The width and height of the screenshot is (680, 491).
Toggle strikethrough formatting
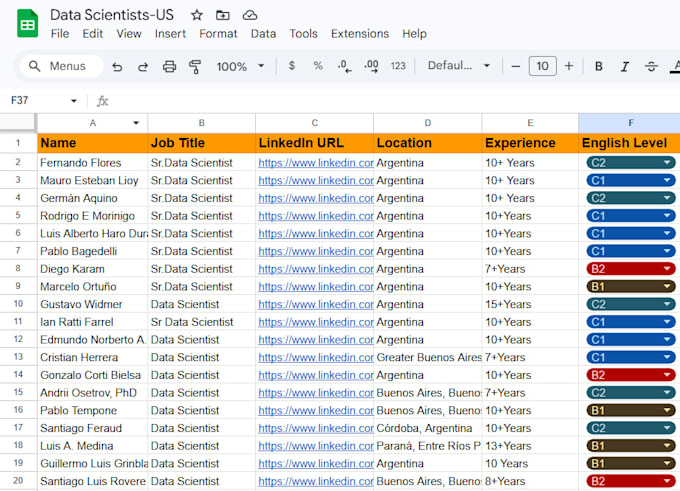651,66
